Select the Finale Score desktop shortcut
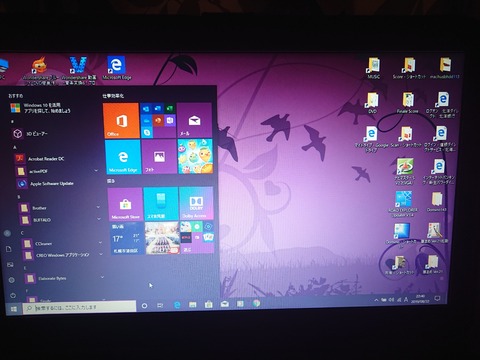Image resolution: width=480 pixels, height=360 pixels. coord(408,103)
